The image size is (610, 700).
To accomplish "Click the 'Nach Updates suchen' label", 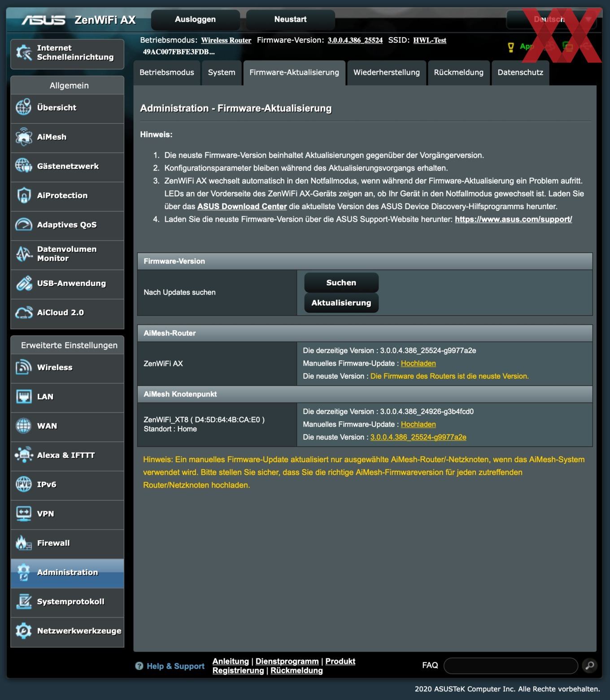I will [x=179, y=293].
